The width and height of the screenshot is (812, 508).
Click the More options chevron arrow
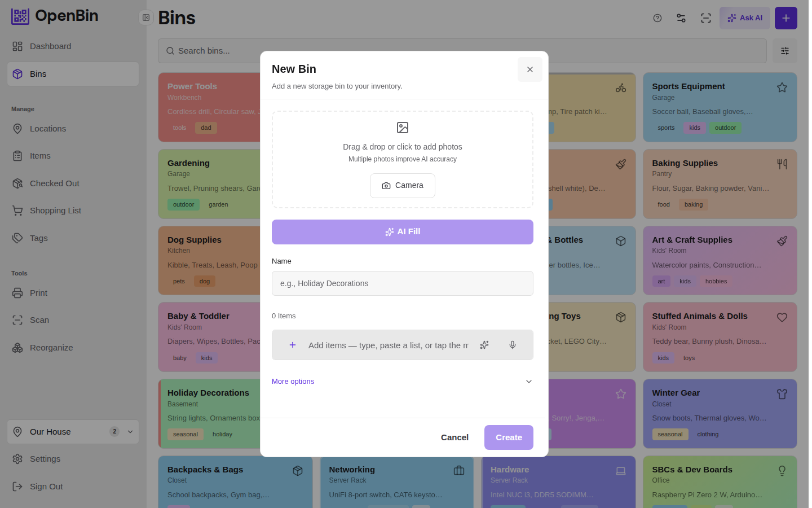529,382
